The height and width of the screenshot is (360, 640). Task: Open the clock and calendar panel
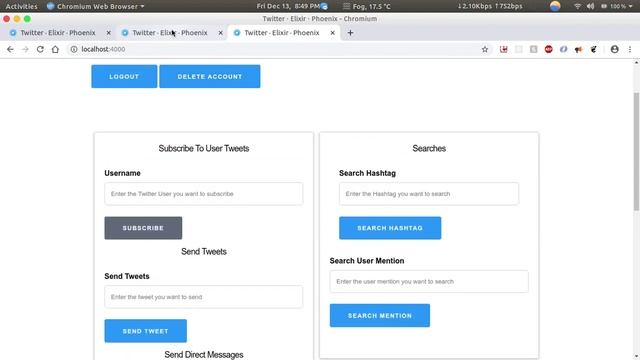point(289,6)
